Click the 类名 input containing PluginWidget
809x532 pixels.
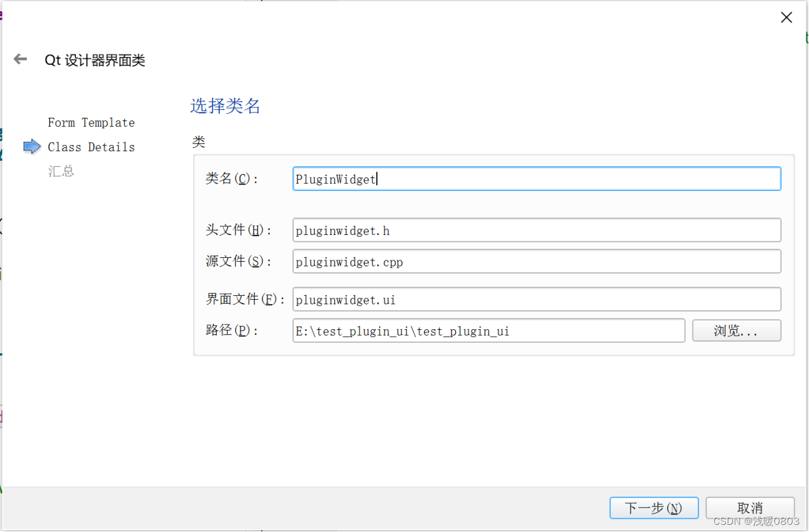537,178
